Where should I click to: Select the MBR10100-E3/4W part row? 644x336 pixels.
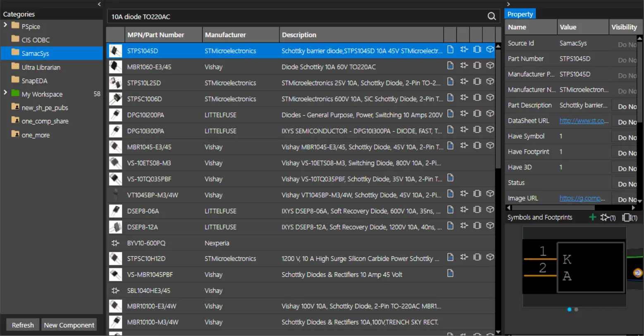301,306
